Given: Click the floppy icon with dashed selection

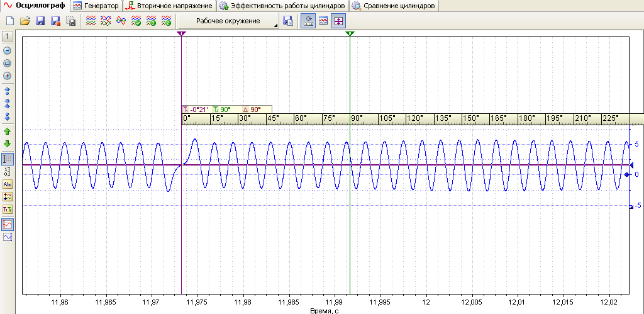Looking at the screenshot, I should [70, 21].
